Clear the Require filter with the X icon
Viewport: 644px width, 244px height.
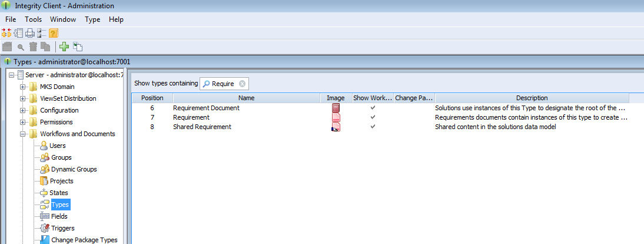(x=242, y=84)
